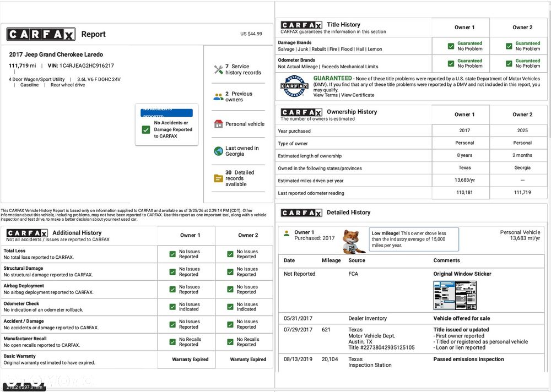Click Structural Damage Owner 2 checkmark
This screenshot has height=392, width=551.
(230, 272)
